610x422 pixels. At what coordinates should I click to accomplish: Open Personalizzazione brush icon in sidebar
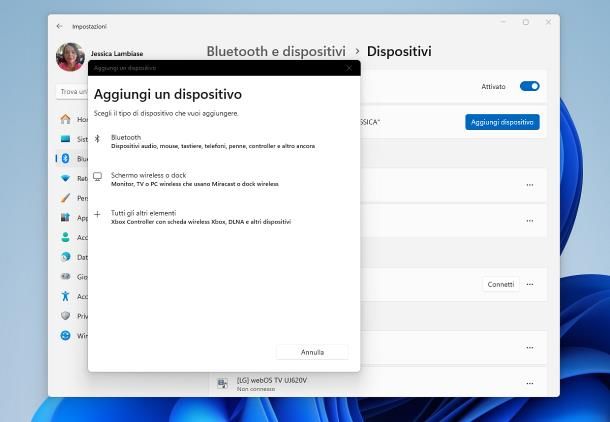65,198
